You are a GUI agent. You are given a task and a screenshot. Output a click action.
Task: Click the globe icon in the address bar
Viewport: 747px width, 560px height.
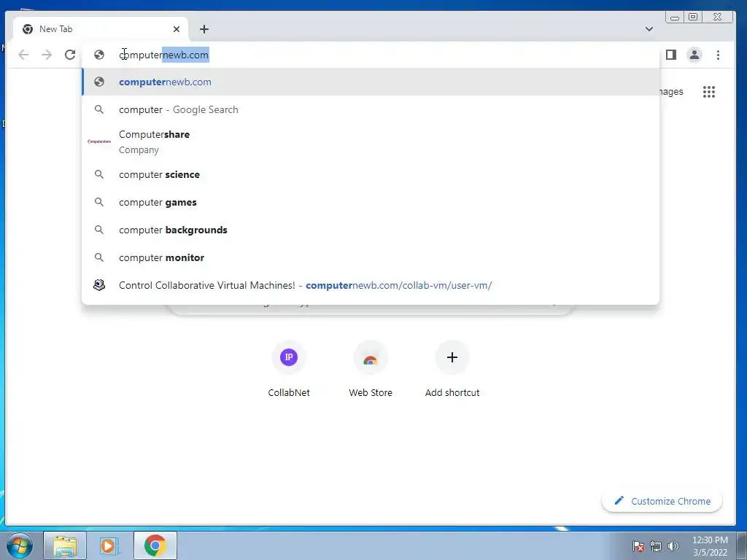(x=99, y=55)
